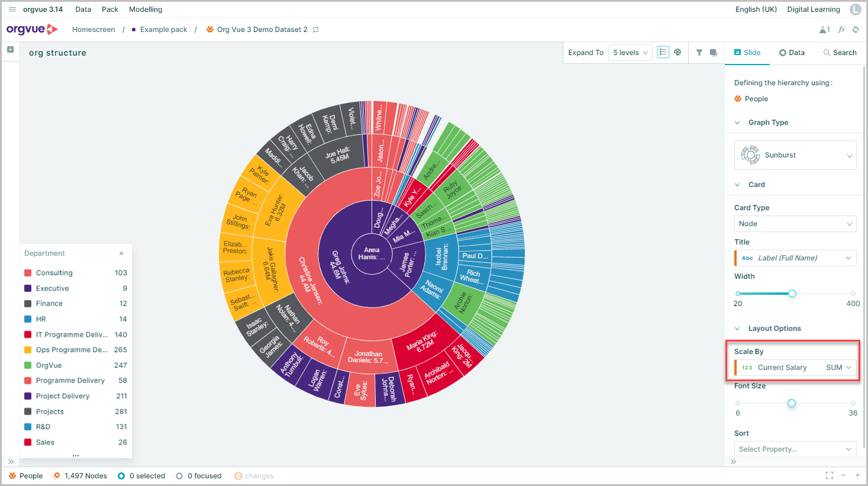Click the changes icon in status bar
The image size is (868, 486).
[x=238, y=476]
